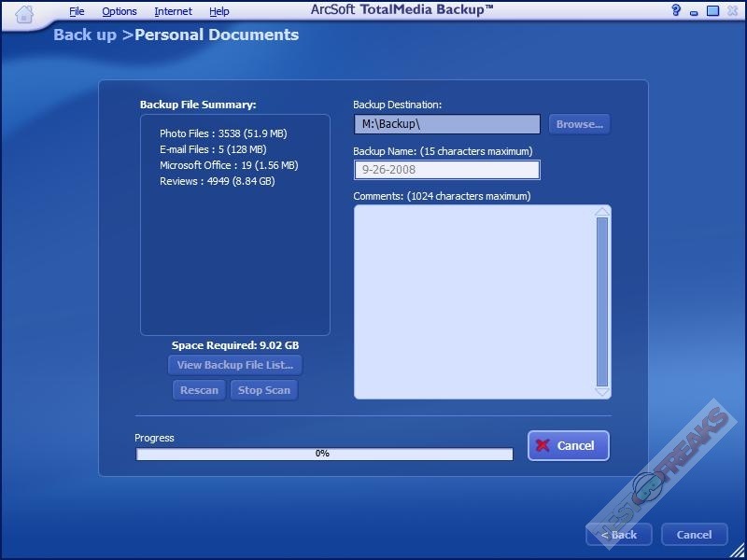Open the File menu

[x=77, y=11]
